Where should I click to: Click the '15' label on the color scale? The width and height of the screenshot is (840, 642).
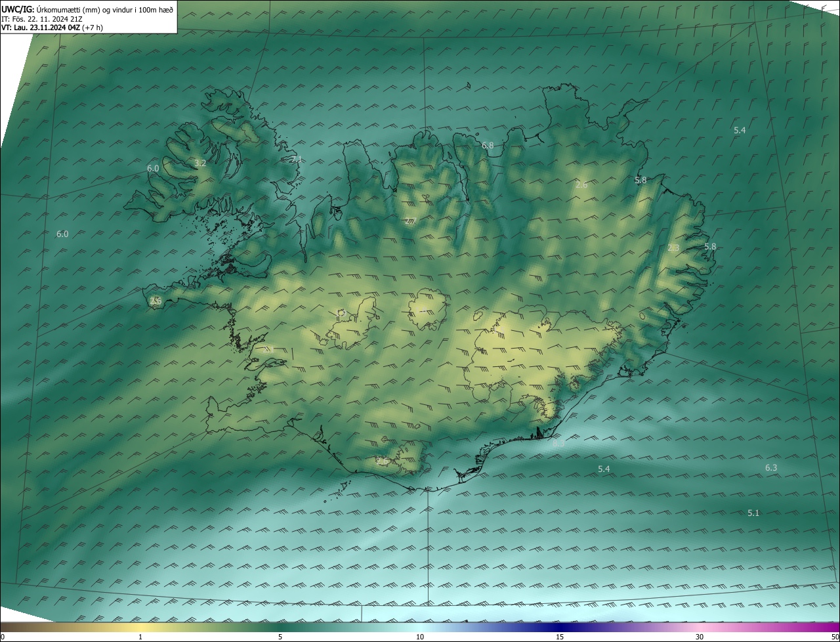(560, 637)
